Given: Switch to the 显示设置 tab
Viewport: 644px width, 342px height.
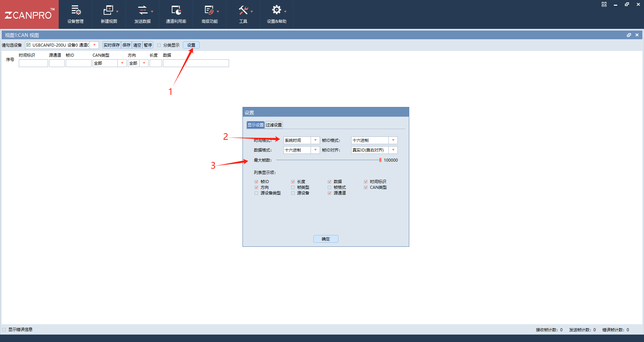Looking at the screenshot, I should tap(256, 125).
